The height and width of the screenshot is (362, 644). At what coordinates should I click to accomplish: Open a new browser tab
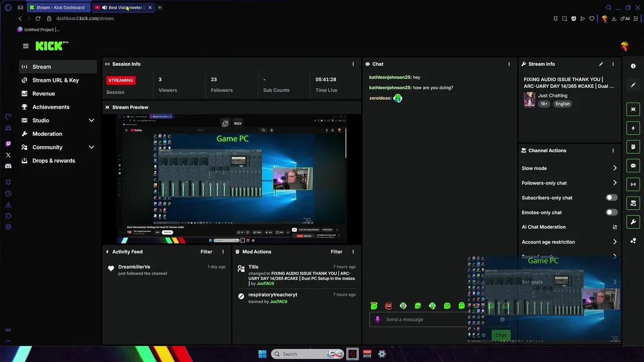[159, 8]
